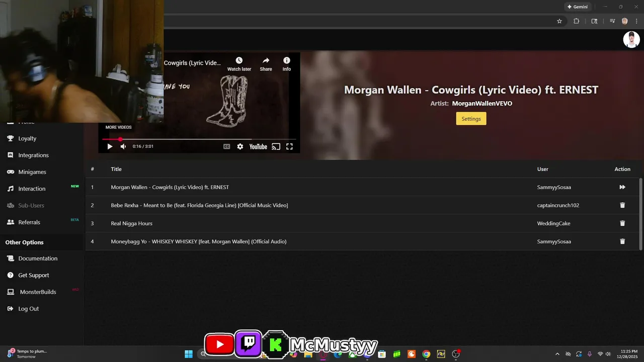Viewport: 644px width, 362px height.
Task: Open the taskbar volume control
Action: click(608, 354)
